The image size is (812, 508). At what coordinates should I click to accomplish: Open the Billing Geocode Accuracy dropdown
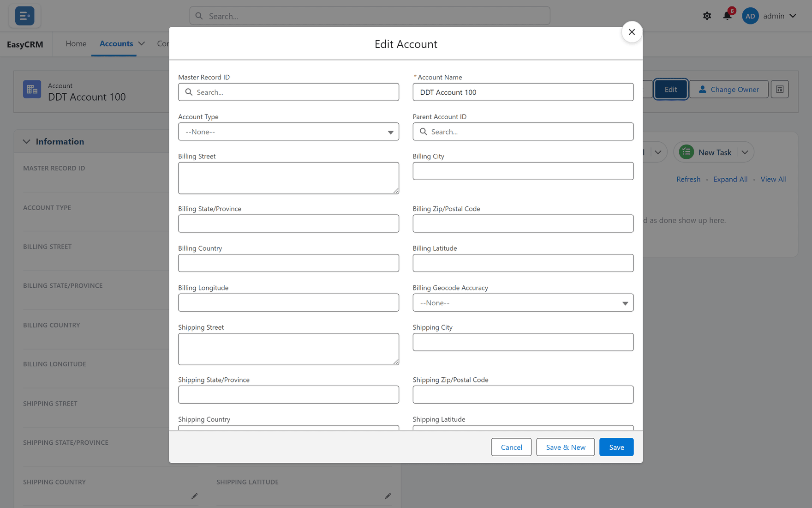tap(523, 302)
